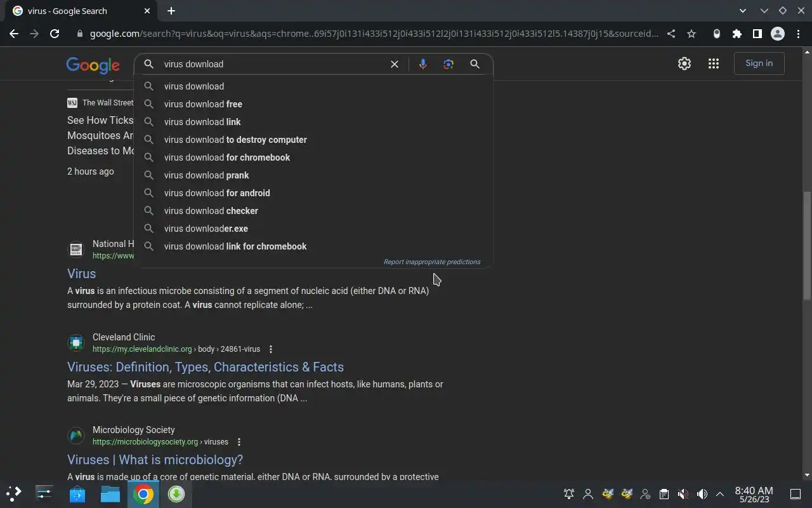Open the audio volume tray icon
This screenshot has height=508, width=812.
pyautogui.click(x=702, y=494)
